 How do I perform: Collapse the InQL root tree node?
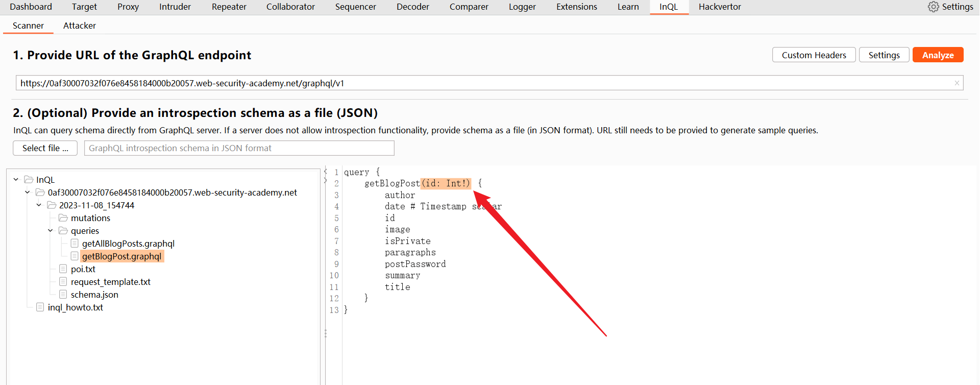pyautogui.click(x=16, y=180)
